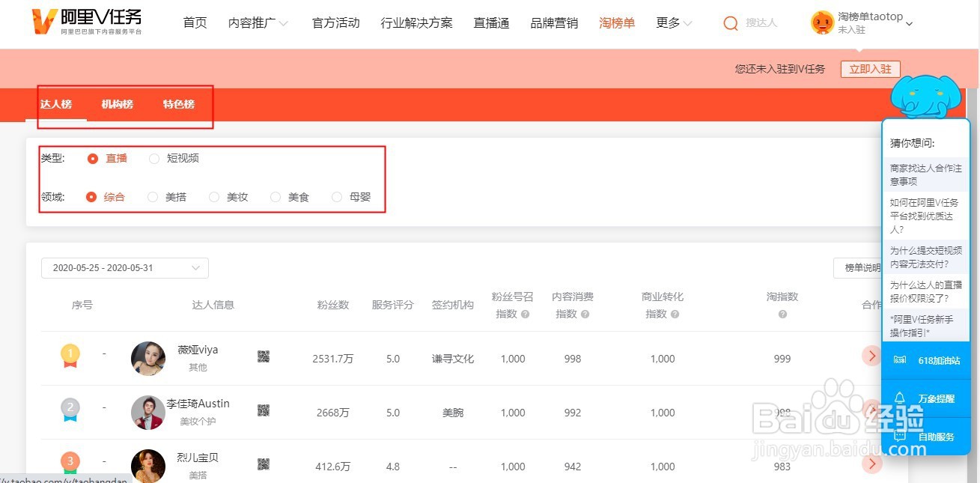Select the 短视频 type radio button

[x=154, y=158]
